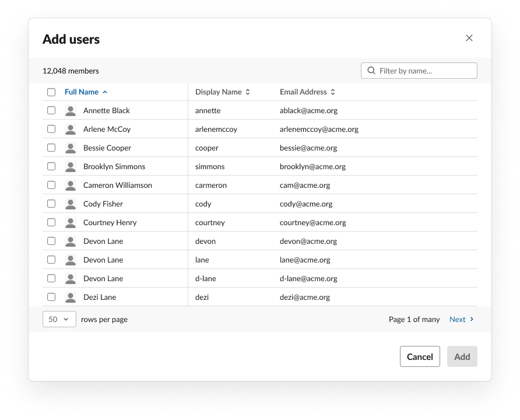520x420 pixels.
Task: Select Cameron Williamson's checkbox
Action: coord(51,185)
